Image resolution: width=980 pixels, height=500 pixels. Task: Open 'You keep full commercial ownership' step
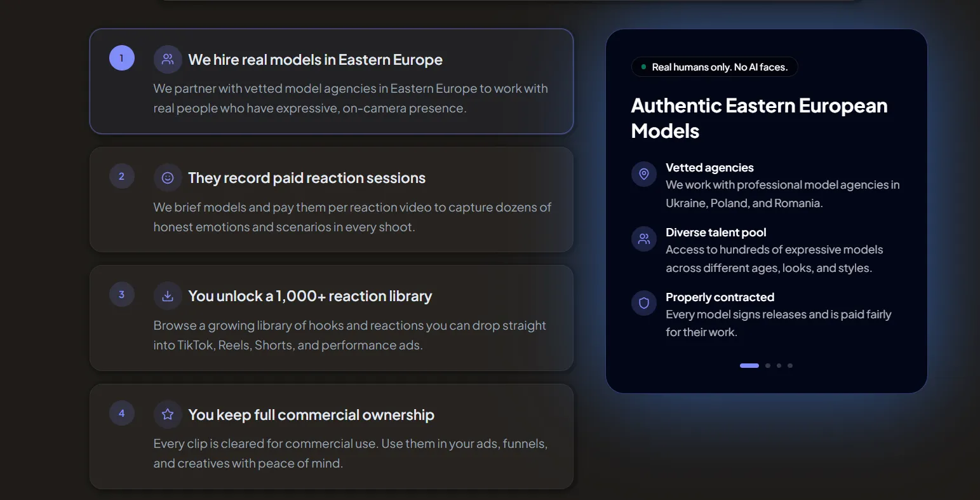tap(331, 436)
